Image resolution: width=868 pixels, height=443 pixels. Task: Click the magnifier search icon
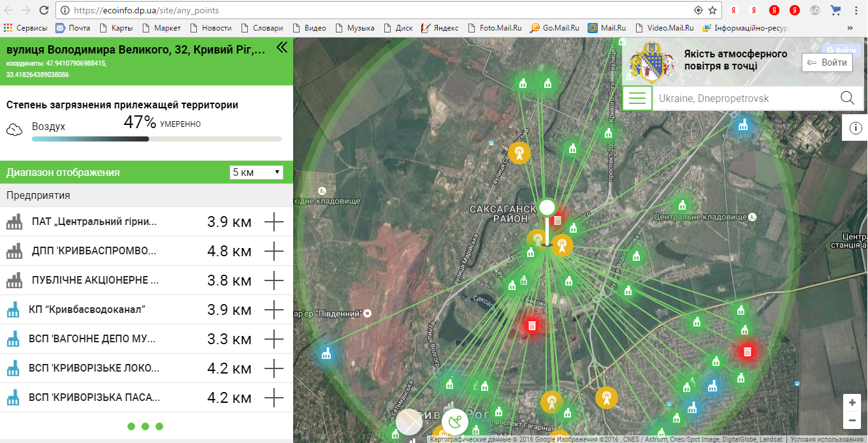pos(847,98)
